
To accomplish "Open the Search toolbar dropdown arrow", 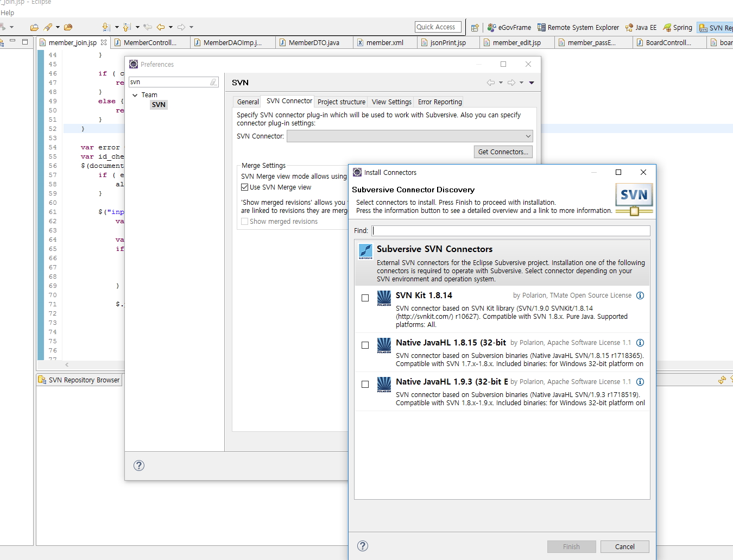I will [58, 27].
